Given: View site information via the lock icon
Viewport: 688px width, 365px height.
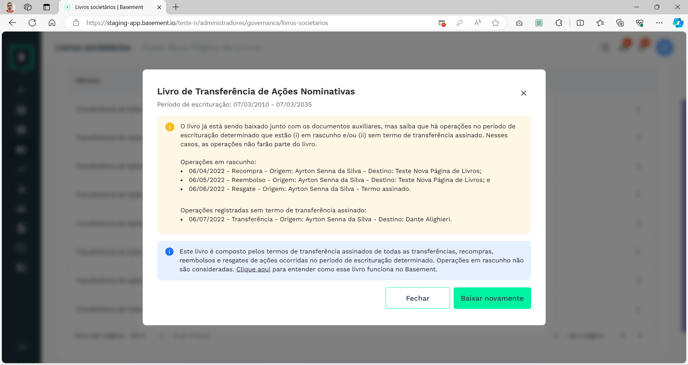Looking at the screenshot, I should pos(76,23).
